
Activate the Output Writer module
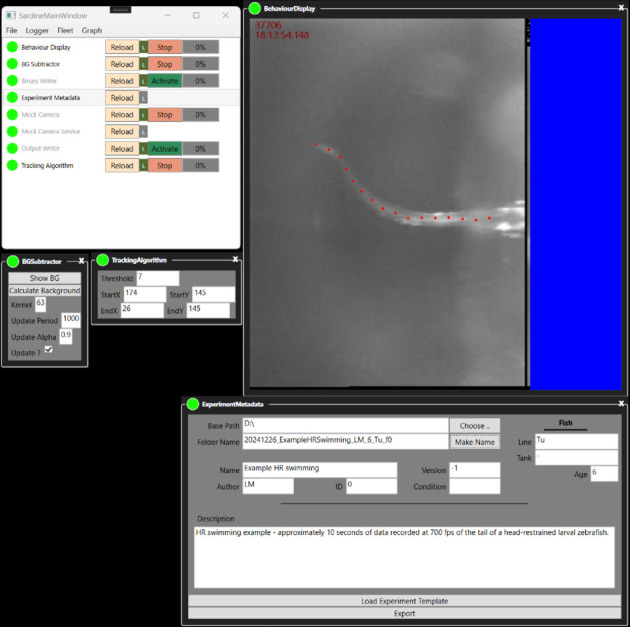click(x=165, y=149)
